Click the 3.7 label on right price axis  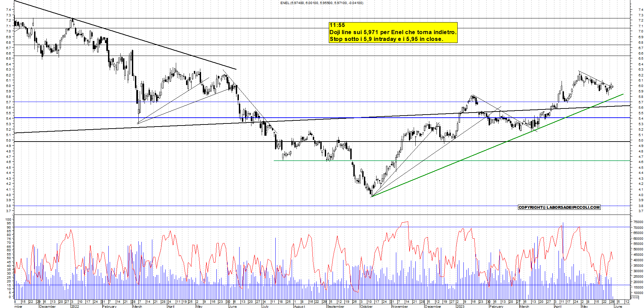pos(641,211)
